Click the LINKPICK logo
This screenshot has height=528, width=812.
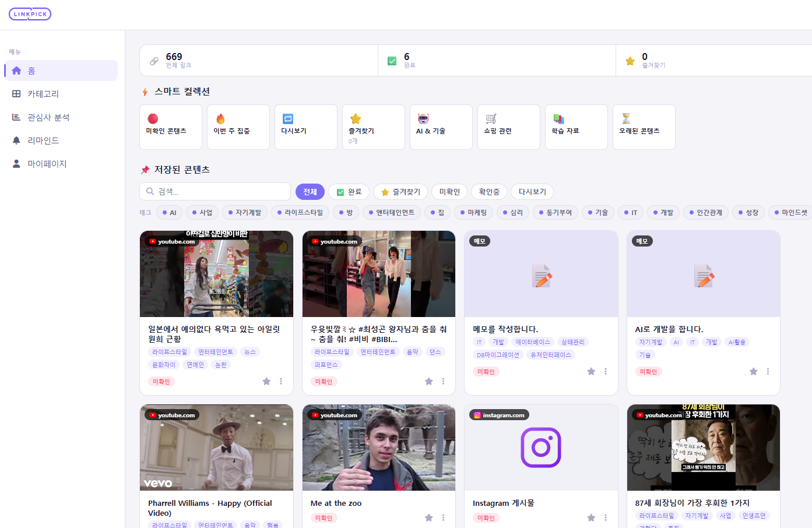[30, 14]
